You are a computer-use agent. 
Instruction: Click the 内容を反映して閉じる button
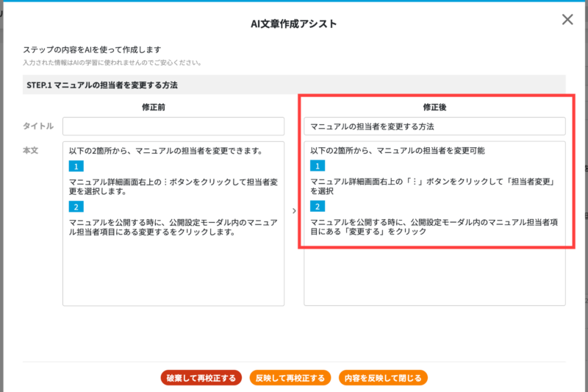click(x=383, y=378)
